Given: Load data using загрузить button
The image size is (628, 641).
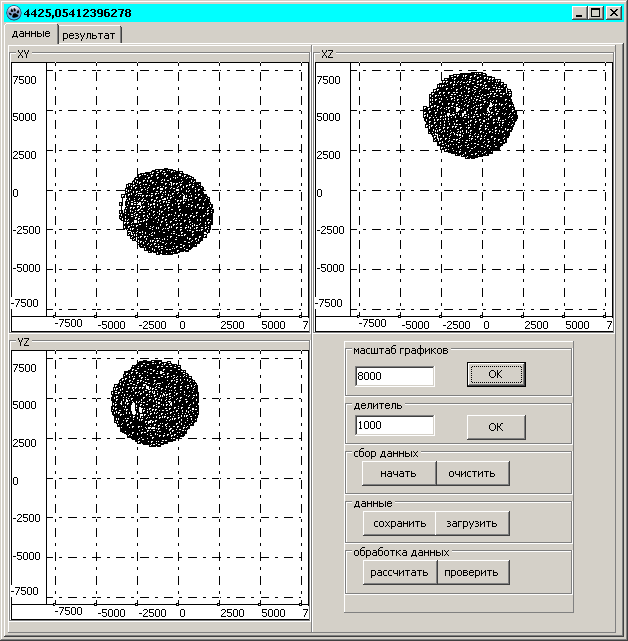Looking at the screenshot, I should click(x=472, y=523).
